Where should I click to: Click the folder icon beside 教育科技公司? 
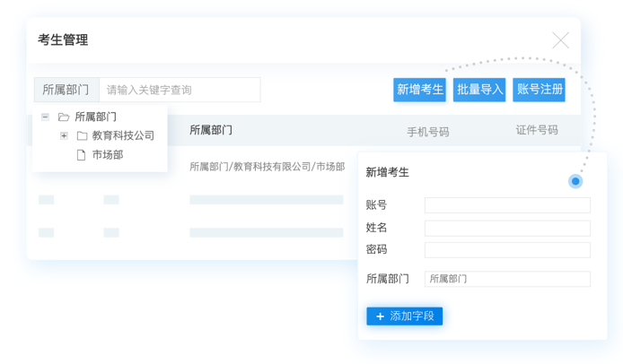(82, 136)
